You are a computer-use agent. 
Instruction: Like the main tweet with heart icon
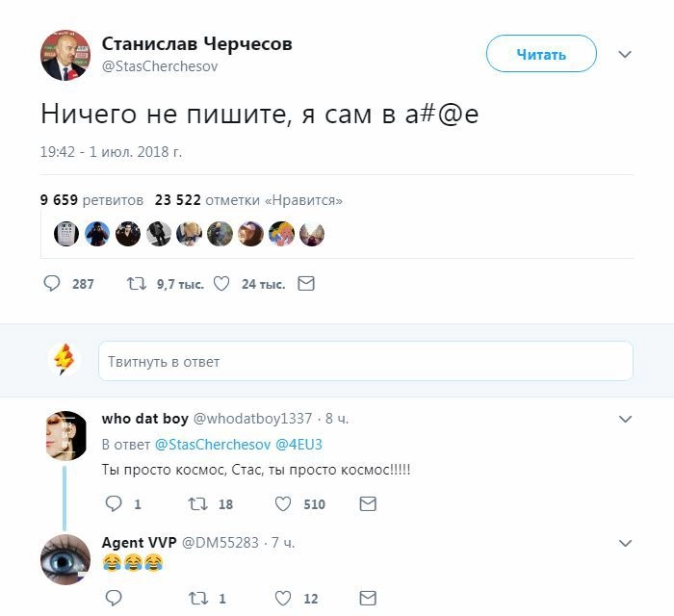point(221,284)
